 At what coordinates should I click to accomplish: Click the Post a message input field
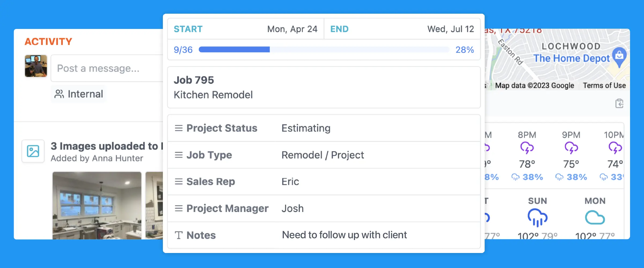[107, 68]
